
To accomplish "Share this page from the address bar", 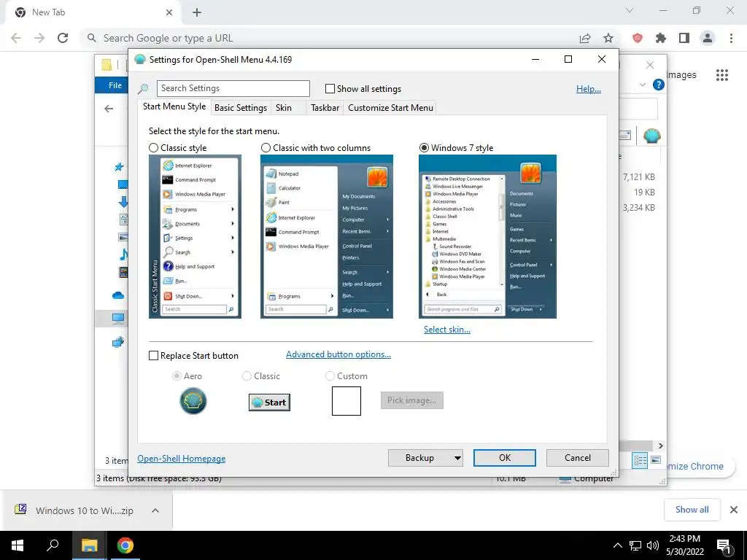I will click(x=585, y=38).
